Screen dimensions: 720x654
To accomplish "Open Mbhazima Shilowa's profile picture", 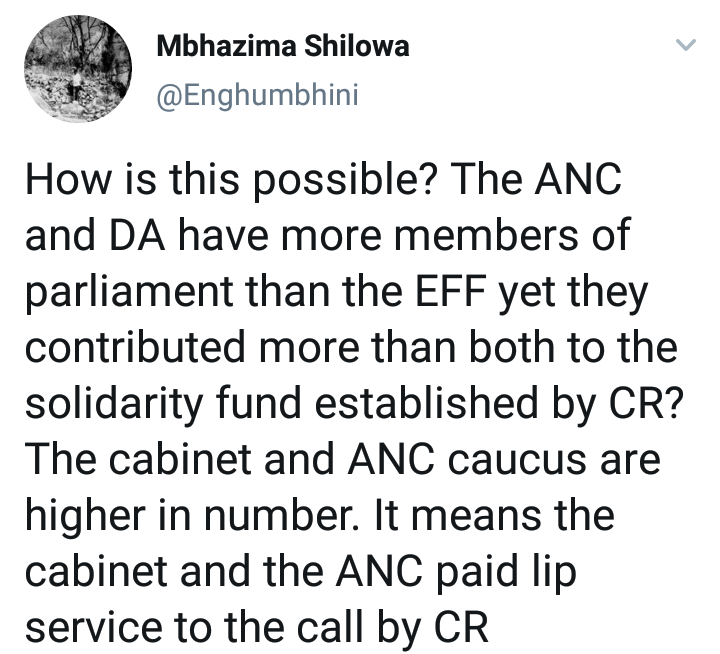I will 78,69.
